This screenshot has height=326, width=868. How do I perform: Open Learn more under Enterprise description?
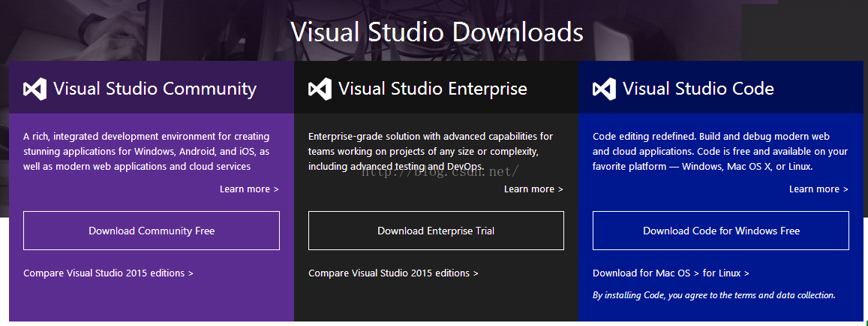pyautogui.click(x=533, y=189)
